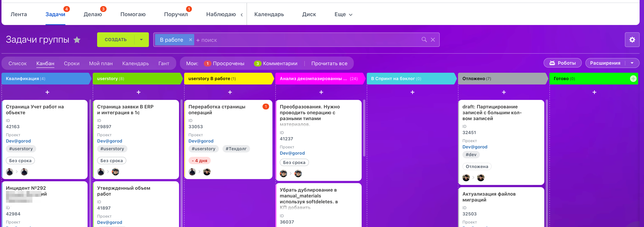Open the Расширения button
The width and height of the screenshot is (644, 227).
coord(605,63)
